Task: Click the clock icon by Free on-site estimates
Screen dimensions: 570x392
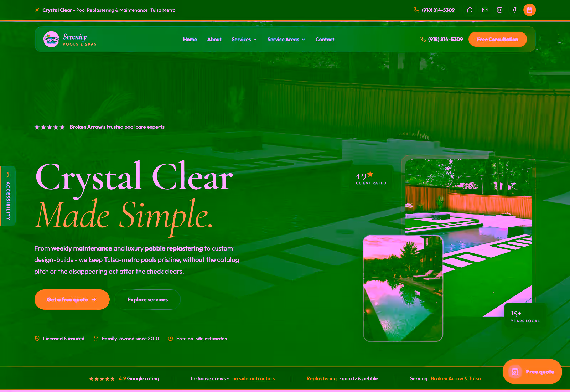Action: [x=170, y=338]
